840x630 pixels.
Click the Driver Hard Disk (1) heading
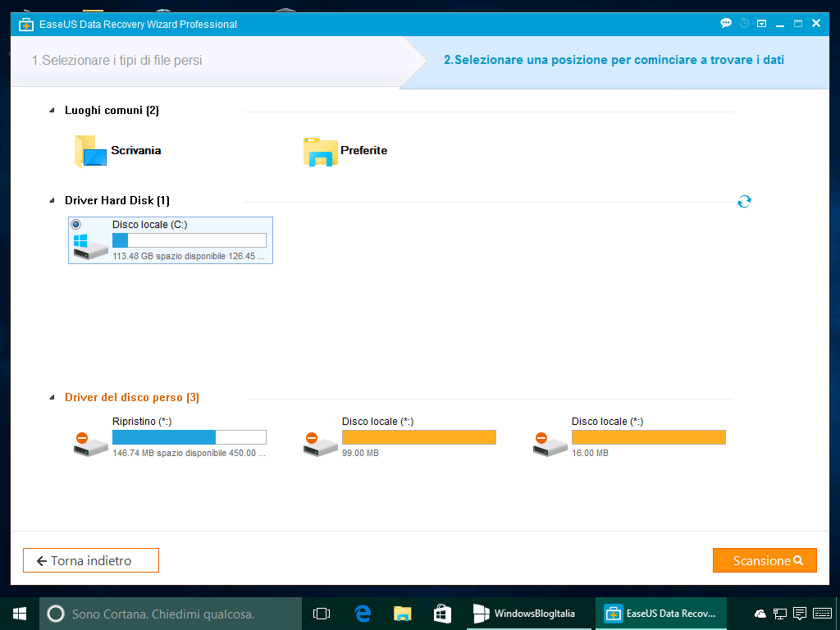coord(117,200)
